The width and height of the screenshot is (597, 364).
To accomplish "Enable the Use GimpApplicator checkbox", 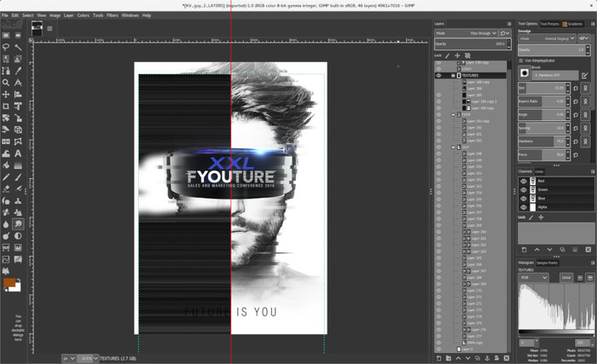I will [x=522, y=61].
